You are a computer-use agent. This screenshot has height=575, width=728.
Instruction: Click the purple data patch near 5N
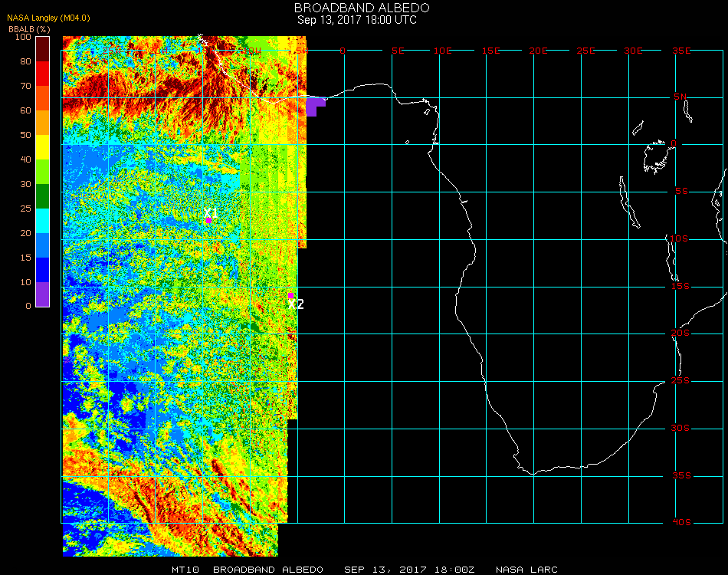pos(314,106)
